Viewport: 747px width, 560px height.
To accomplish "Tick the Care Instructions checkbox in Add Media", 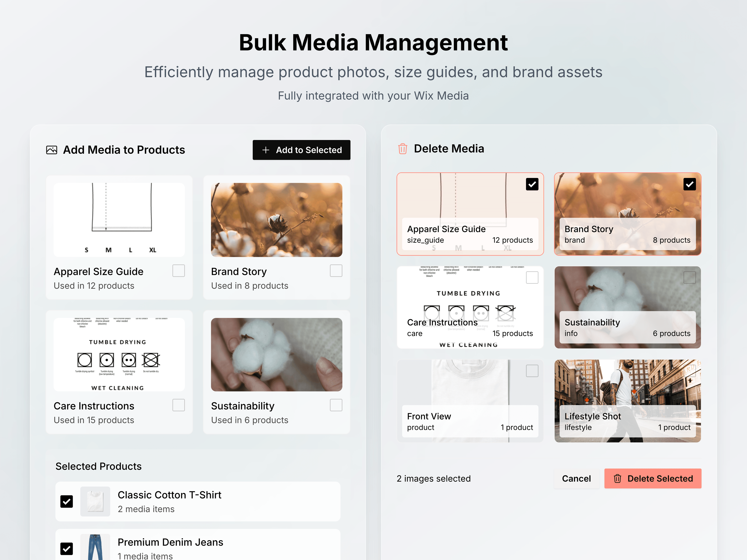I will 178,405.
